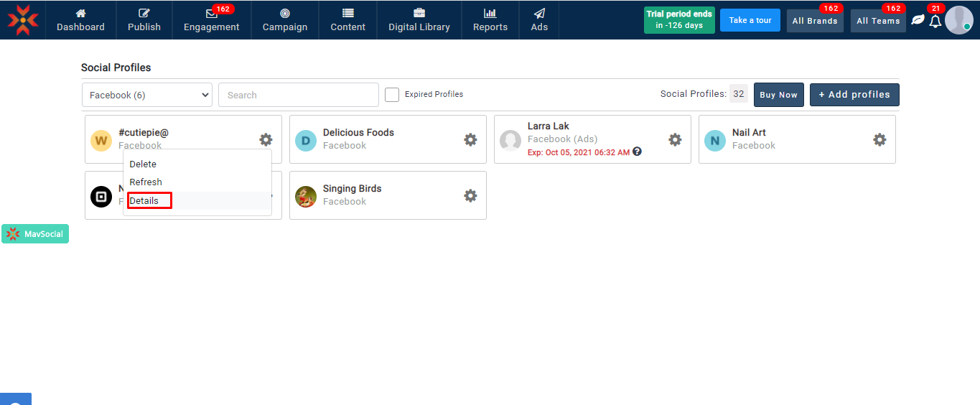
Task: Open the All Brands selector
Action: [815, 21]
